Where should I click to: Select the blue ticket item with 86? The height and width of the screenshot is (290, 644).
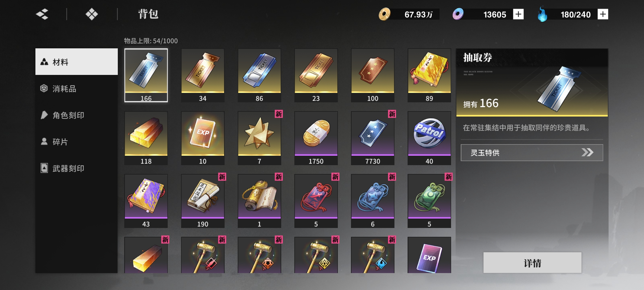click(259, 75)
